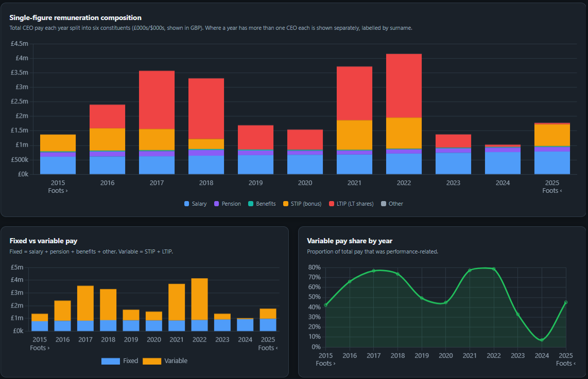Click the '£5m' y-axis label on the fixed vs variable chart
The width and height of the screenshot is (588, 379).
[18, 267]
